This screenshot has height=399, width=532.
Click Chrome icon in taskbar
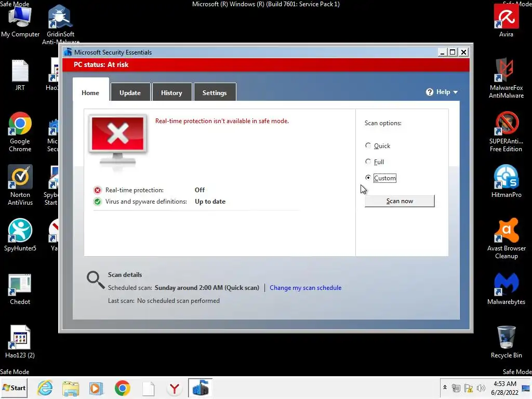(123, 388)
